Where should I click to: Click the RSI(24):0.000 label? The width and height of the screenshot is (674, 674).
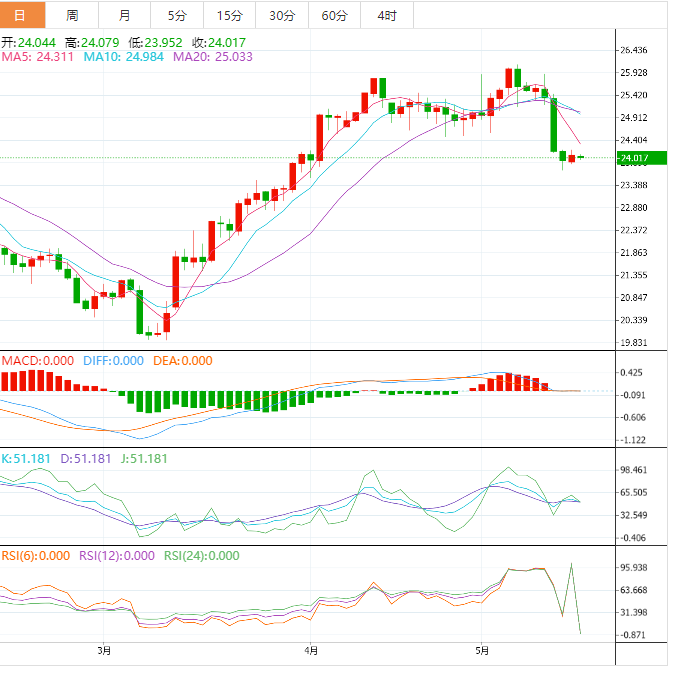pyautogui.click(x=202, y=556)
